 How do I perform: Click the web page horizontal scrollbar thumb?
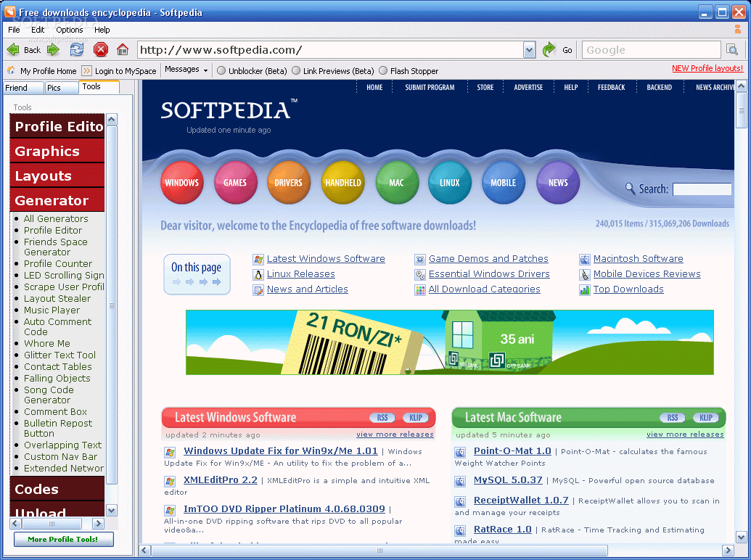pos(379,550)
